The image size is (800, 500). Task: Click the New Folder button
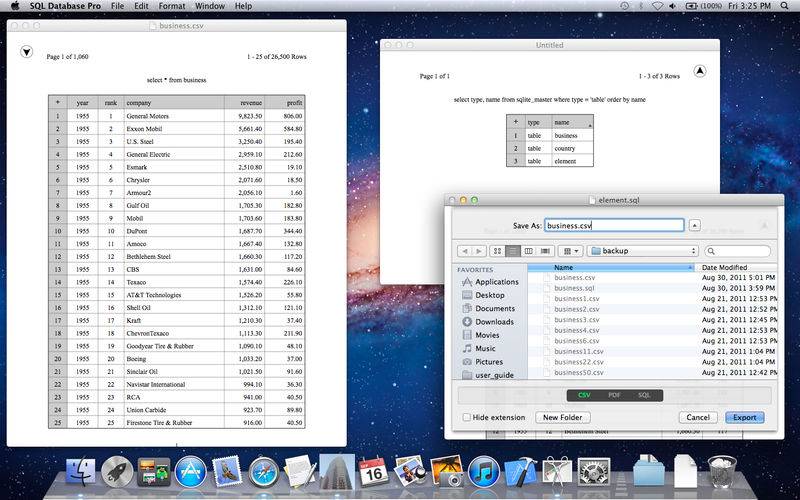point(563,417)
